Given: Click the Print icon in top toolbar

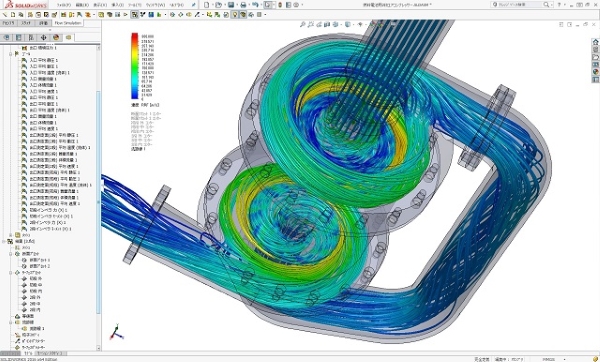Looking at the screenshot, I should coord(243,5).
